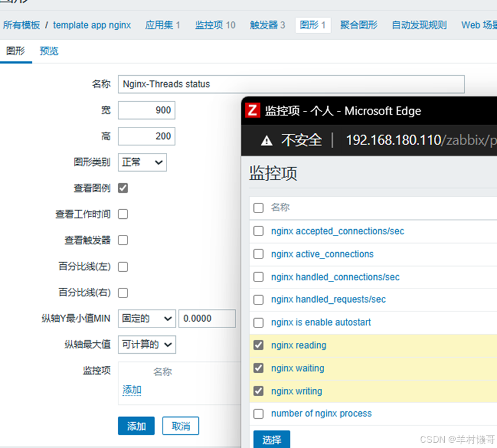The image size is (497, 448).
Task: Check nginx handled_connections/sec checkbox
Action: (259, 277)
